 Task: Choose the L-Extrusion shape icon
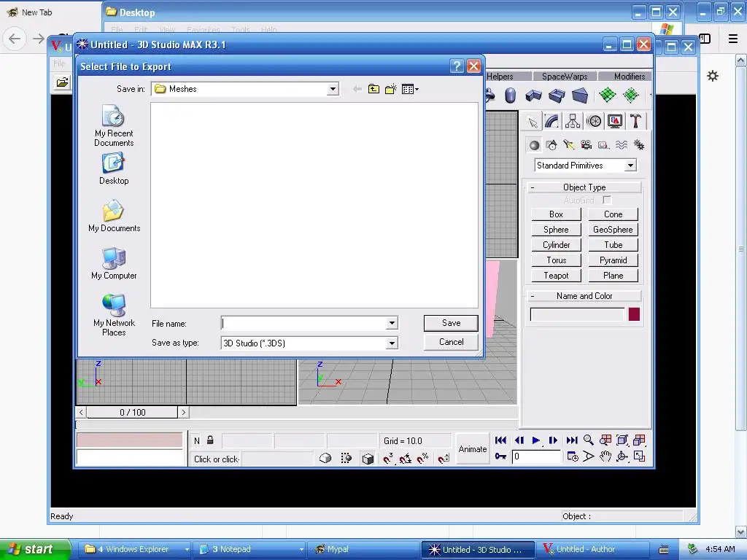pos(533,96)
